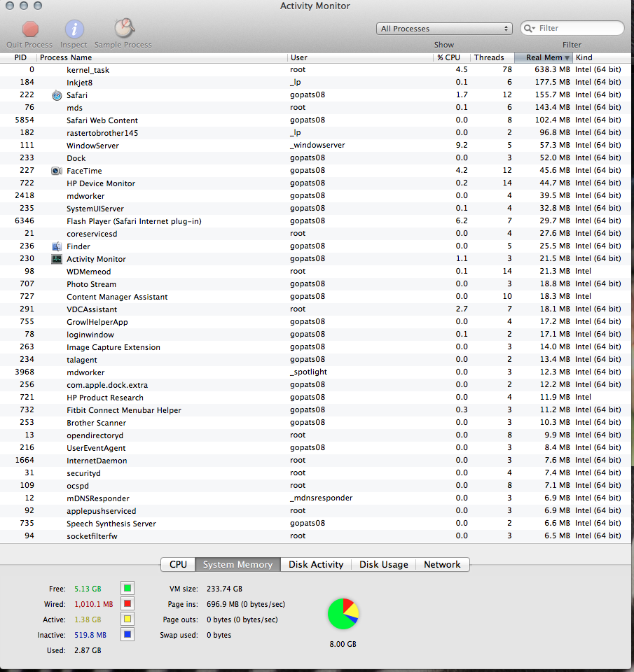Select the mDNSResponder process
The width and height of the screenshot is (634, 672).
[x=315, y=498]
